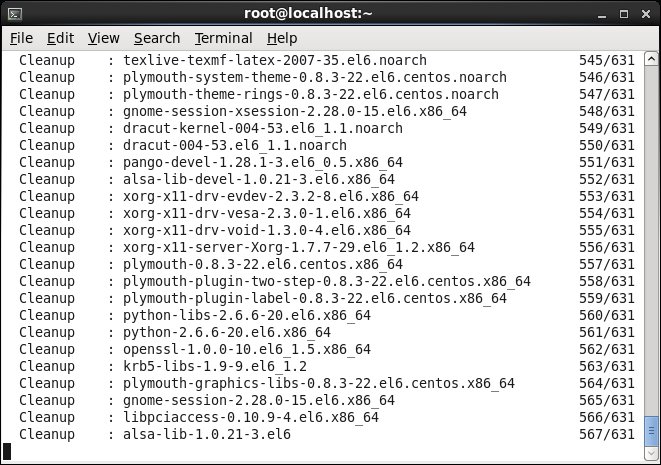The height and width of the screenshot is (465, 661).
Task: Show the Terminal menu
Action: pos(224,38)
